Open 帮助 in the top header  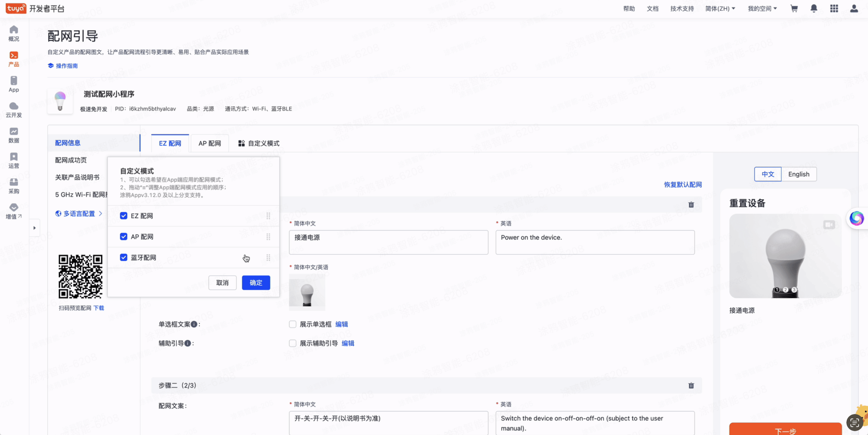629,9
